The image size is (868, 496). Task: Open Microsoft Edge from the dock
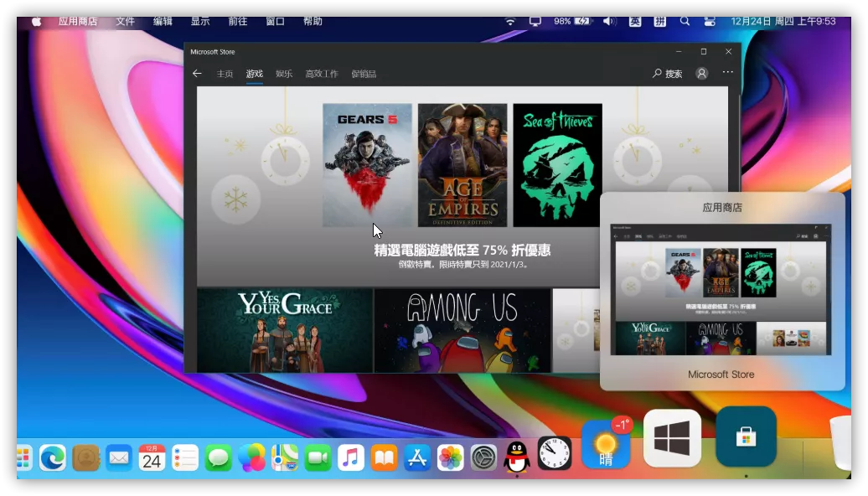[x=53, y=457]
